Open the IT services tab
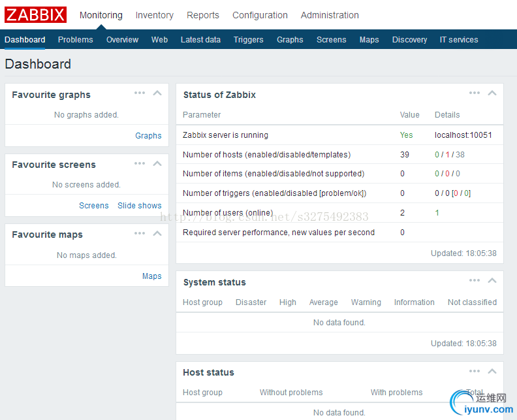Image resolution: width=517 pixels, height=420 pixels. pos(459,40)
